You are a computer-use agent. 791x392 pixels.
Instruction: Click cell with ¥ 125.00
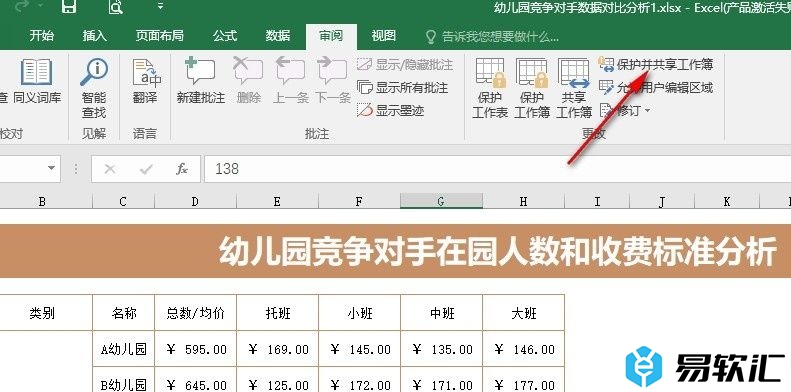[x=277, y=380]
